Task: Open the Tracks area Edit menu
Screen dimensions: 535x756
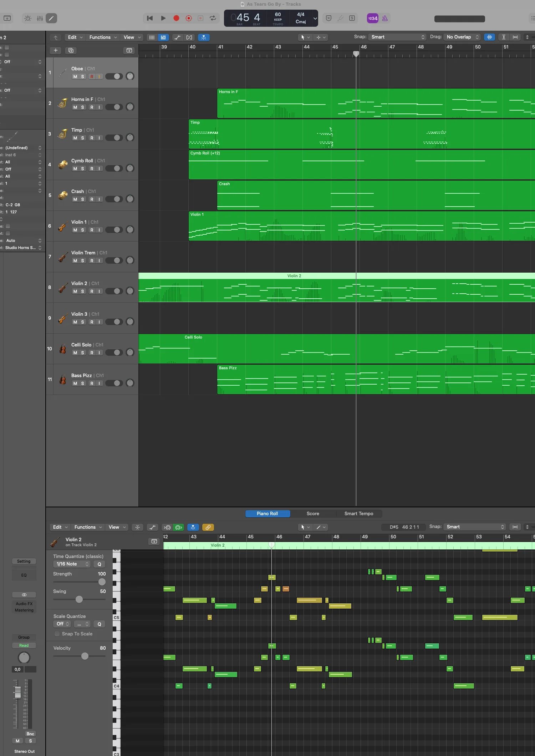Action: (x=75, y=37)
